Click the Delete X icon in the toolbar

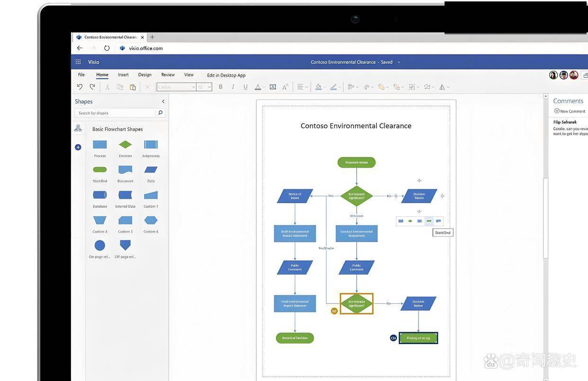pyautogui.click(x=147, y=87)
